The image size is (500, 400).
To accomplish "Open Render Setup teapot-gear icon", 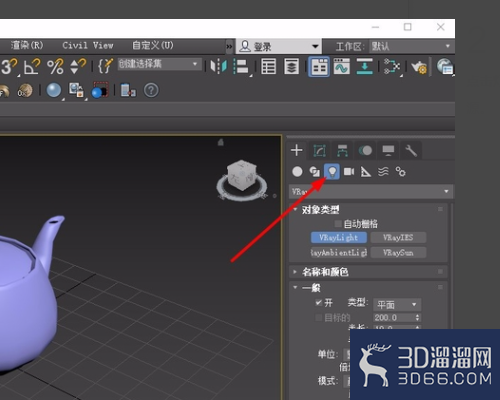I will tap(419, 67).
